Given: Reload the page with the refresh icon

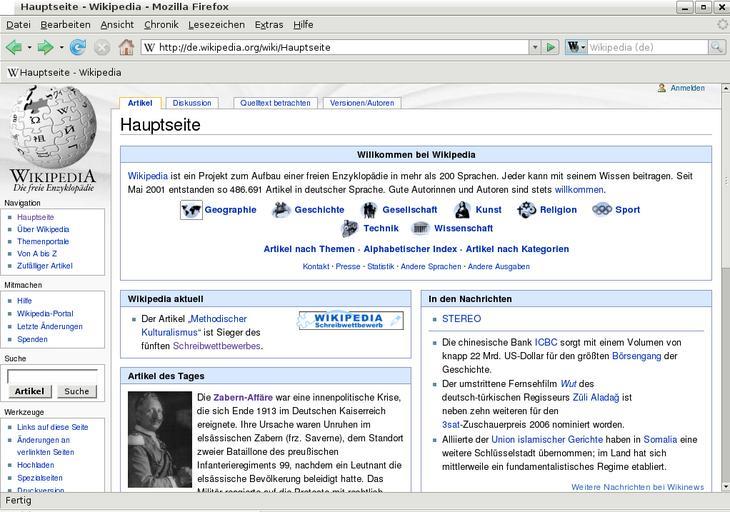Looking at the screenshot, I should [x=78, y=47].
